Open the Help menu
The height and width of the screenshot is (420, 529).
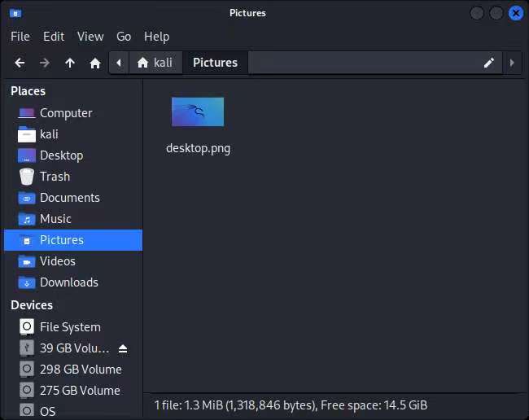click(x=156, y=37)
